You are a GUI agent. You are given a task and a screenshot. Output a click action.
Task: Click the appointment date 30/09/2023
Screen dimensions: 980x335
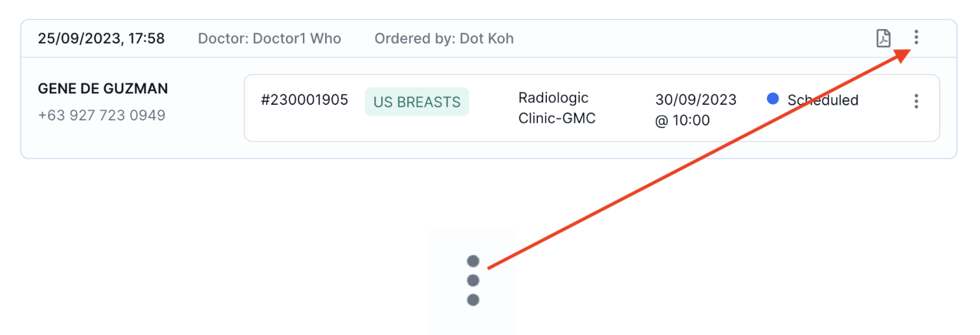click(696, 100)
